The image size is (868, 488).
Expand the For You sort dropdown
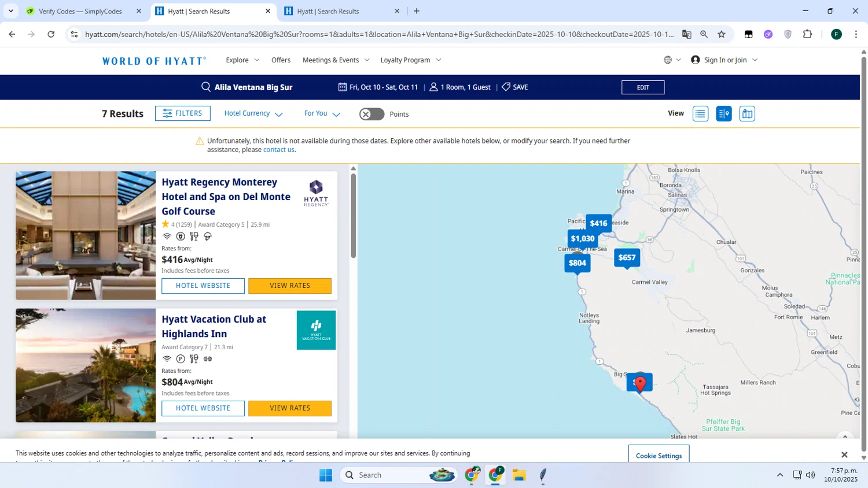[x=322, y=114]
